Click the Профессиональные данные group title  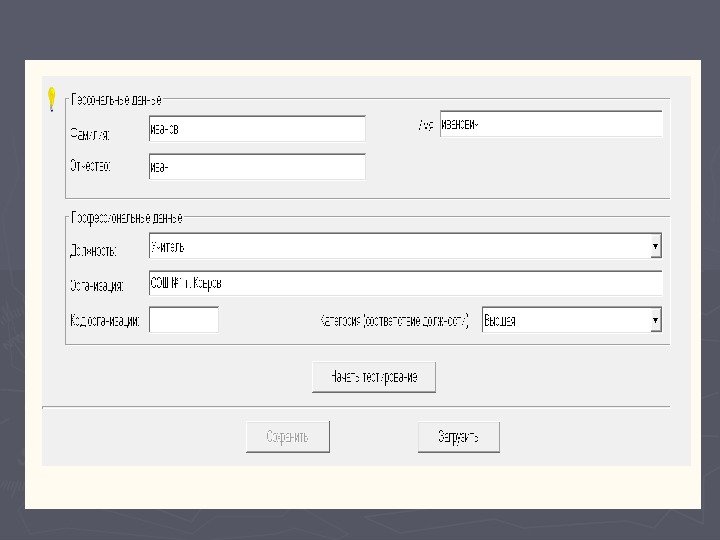pos(126,217)
